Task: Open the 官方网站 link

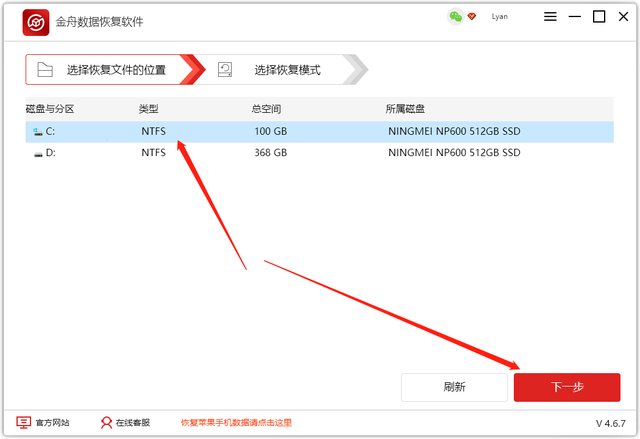Action: [52, 423]
